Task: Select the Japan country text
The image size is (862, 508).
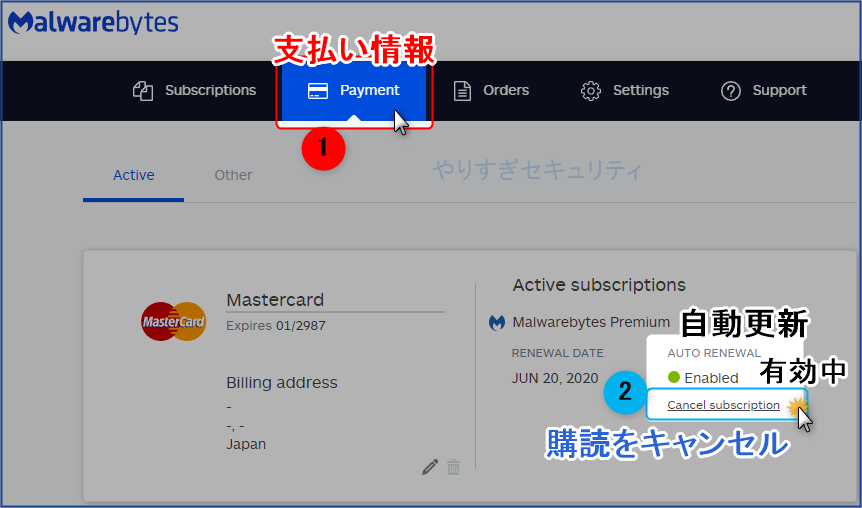Action: pyautogui.click(x=246, y=444)
